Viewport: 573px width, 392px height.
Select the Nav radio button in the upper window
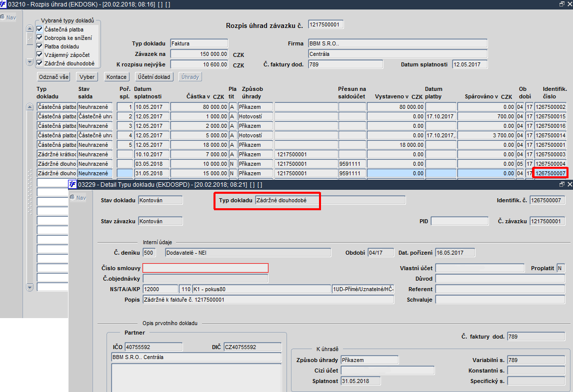pos(2,17)
